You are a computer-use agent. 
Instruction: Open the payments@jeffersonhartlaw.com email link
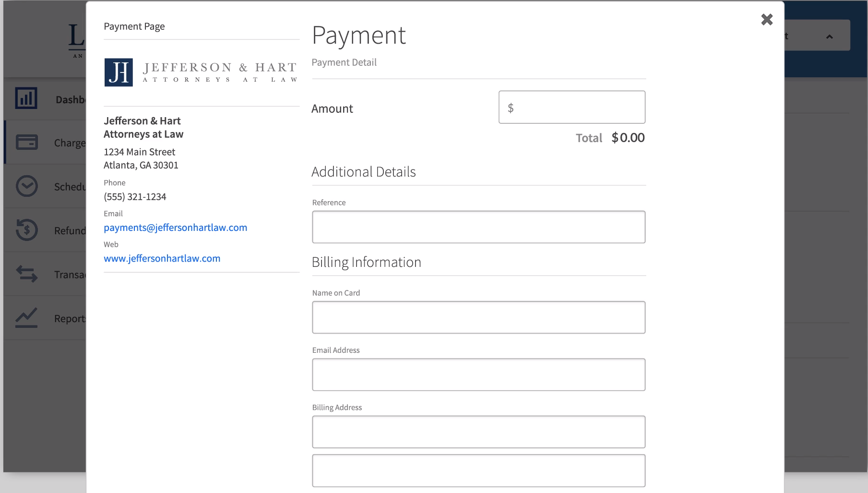click(x=175, y=227)
